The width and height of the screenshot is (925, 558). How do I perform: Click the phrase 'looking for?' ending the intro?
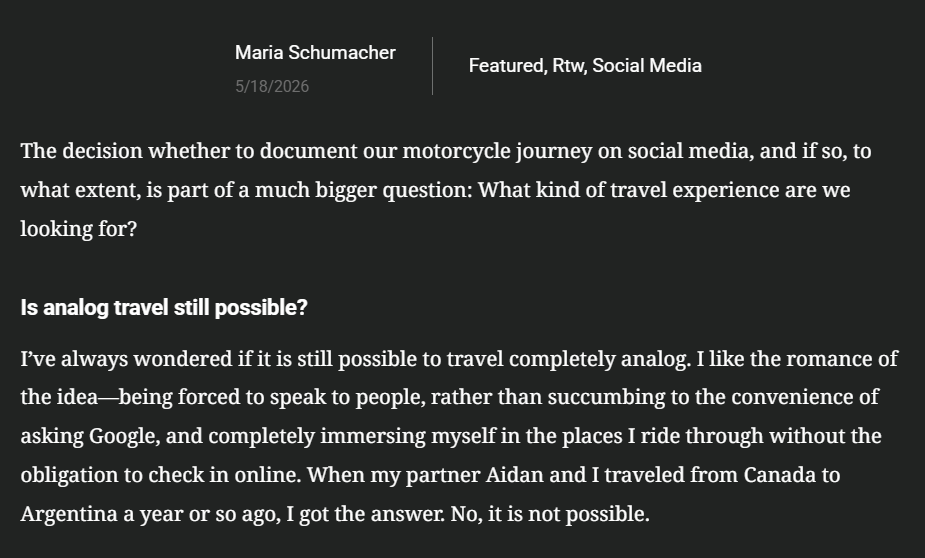tap(78, 229)
